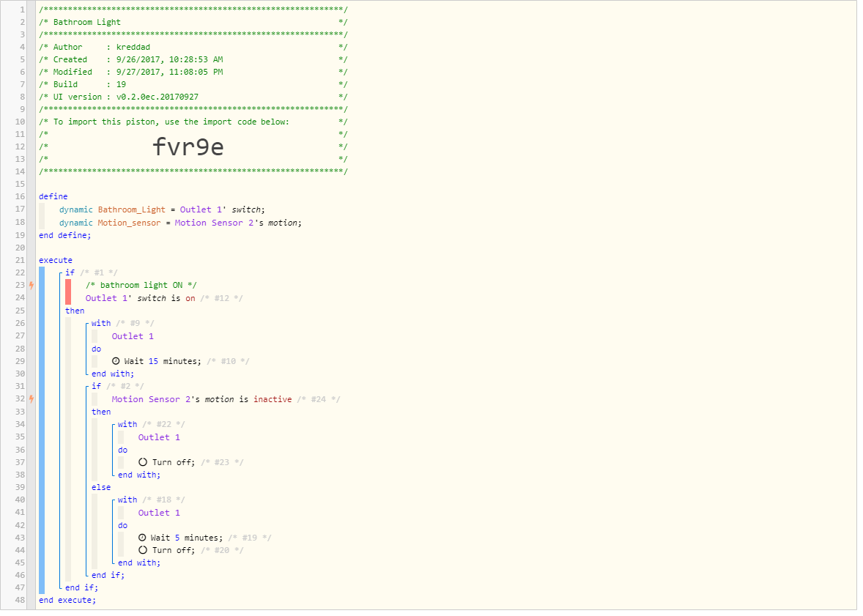Click the circle icon beside Turn off #23
Screen dimensions: 863x616
(143, 462)
